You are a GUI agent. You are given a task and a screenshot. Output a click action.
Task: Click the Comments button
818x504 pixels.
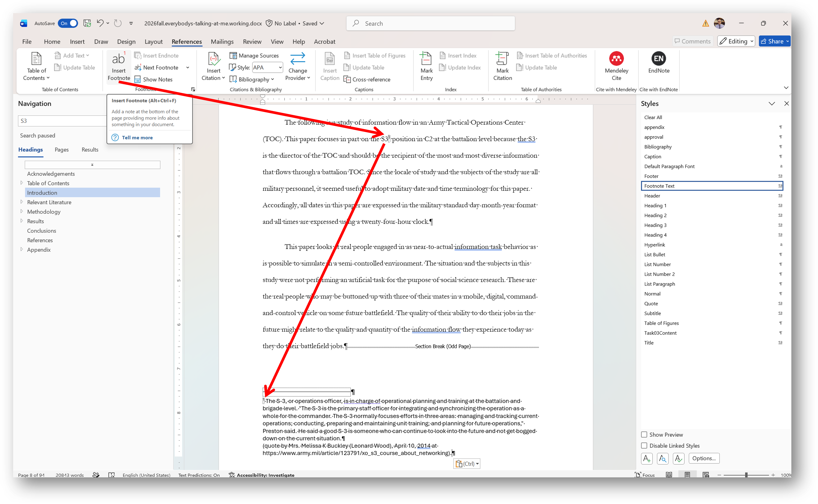[693, 41]
